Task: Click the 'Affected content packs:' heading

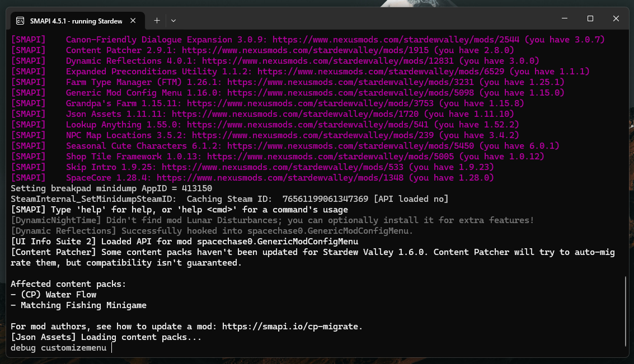Action: (68, 284)
